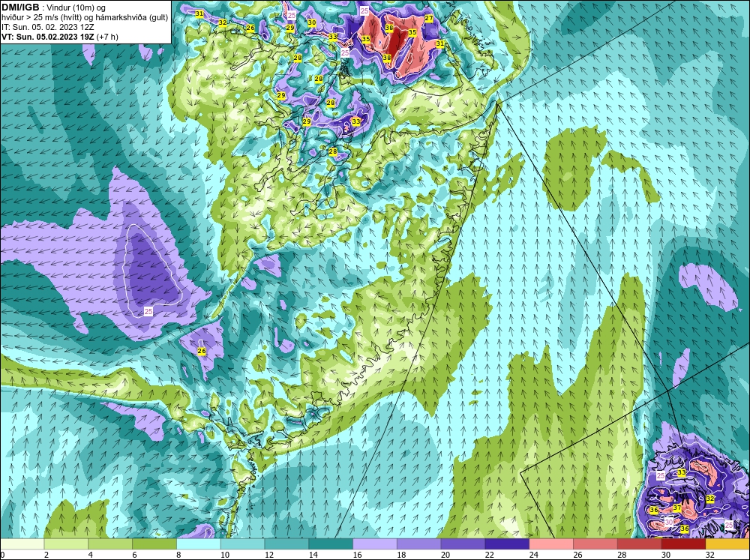Click legend tick number 24

pyautogui.click(x=534, y=555)
